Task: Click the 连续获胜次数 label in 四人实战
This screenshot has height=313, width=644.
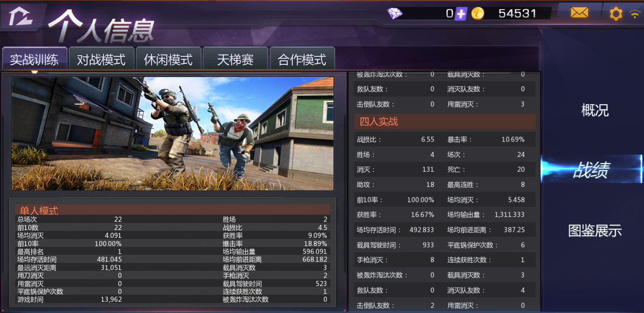Action: tap(469, 260)
